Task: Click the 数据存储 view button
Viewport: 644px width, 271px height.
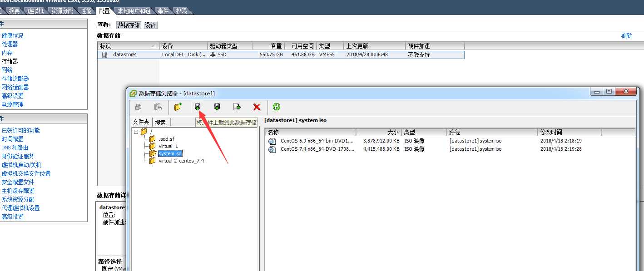Action: click(129, 25)
